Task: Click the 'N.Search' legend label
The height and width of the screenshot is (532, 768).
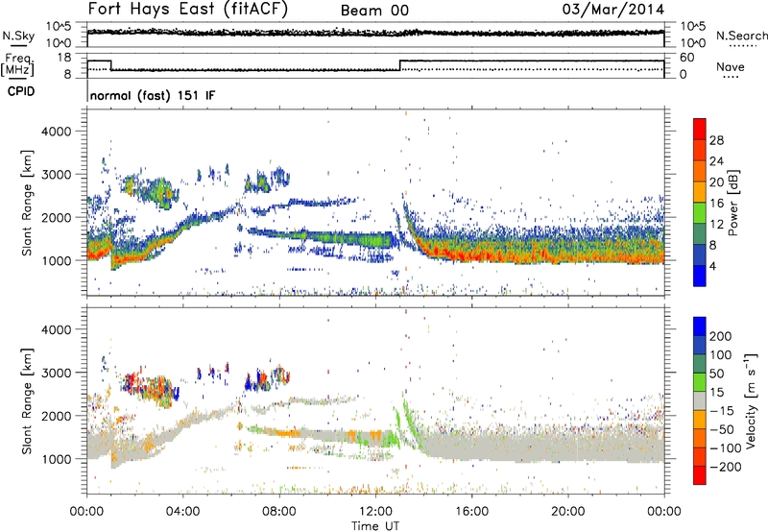Action: (741, 36)
